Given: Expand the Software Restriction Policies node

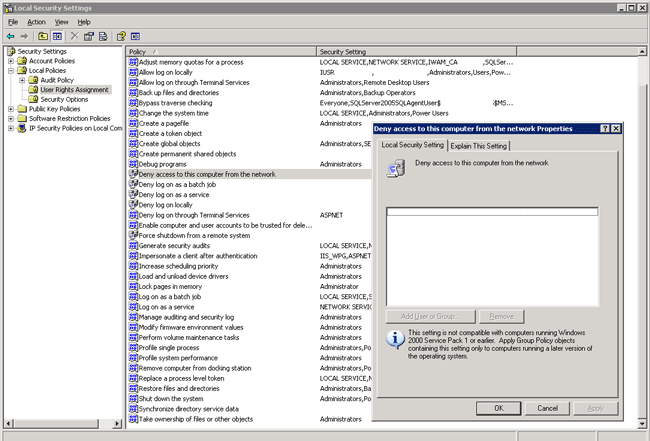Looking at the screenshot, I should pos(11,119).
